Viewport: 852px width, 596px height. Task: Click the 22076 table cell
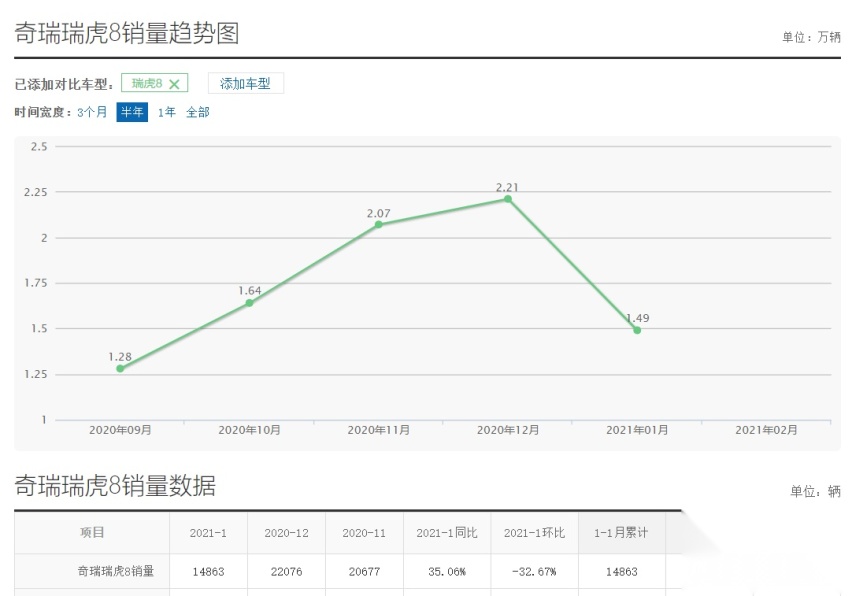(286, 572)
